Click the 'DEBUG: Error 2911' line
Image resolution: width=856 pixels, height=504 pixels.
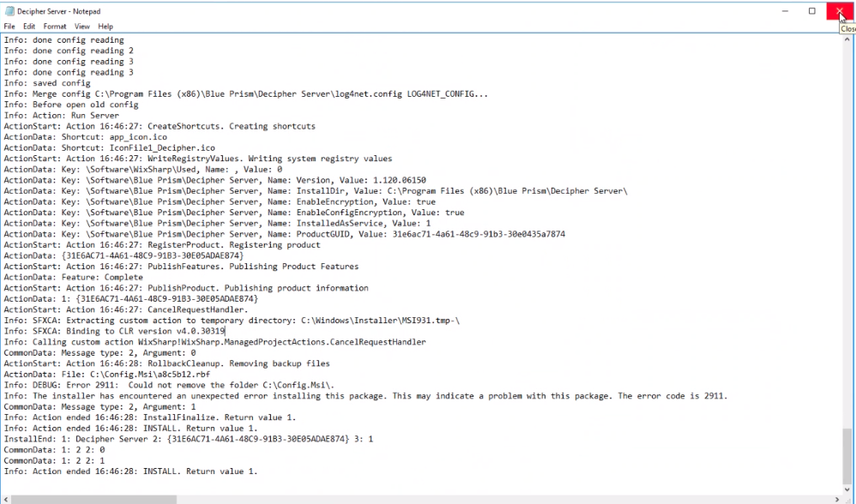point(169,385)
